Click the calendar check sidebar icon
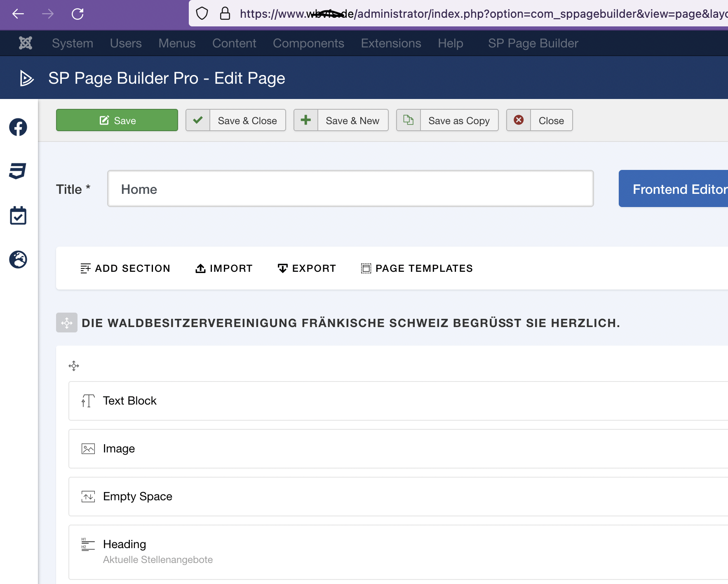This screenshot has width=728, height=584. click(18, 216)
